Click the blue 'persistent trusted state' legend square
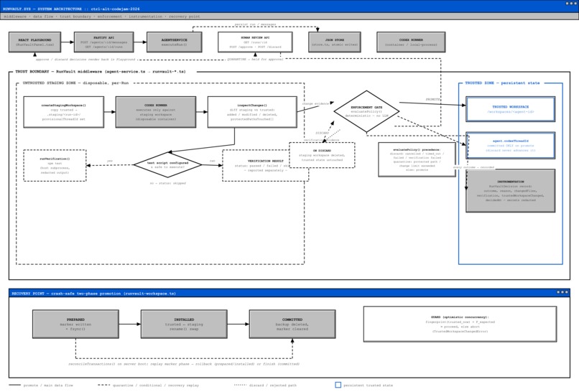Screen dimensions: 579x392 pyautogui.click(x=338, y=385)
